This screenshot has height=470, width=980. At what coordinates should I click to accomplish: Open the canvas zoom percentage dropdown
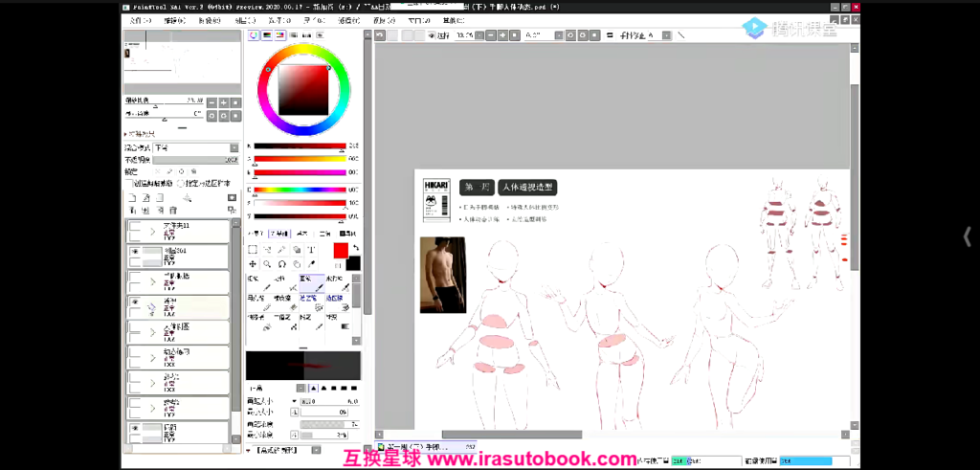[479, 35]
